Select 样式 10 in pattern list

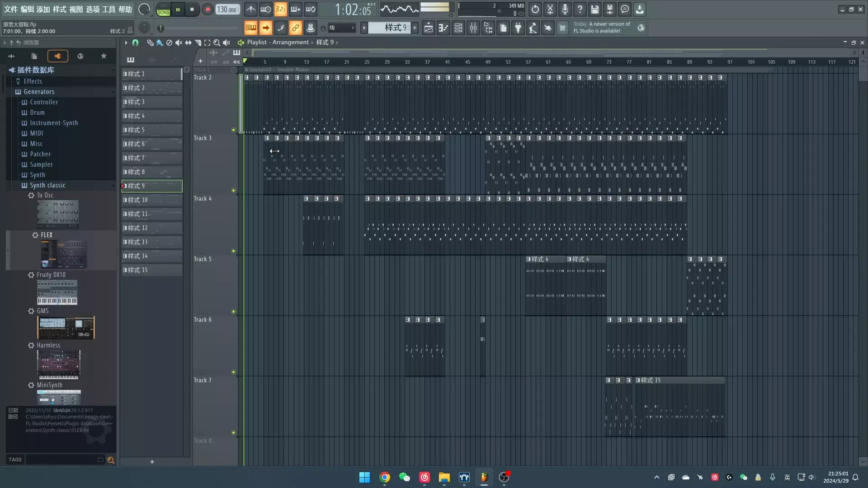click(151, 200)
